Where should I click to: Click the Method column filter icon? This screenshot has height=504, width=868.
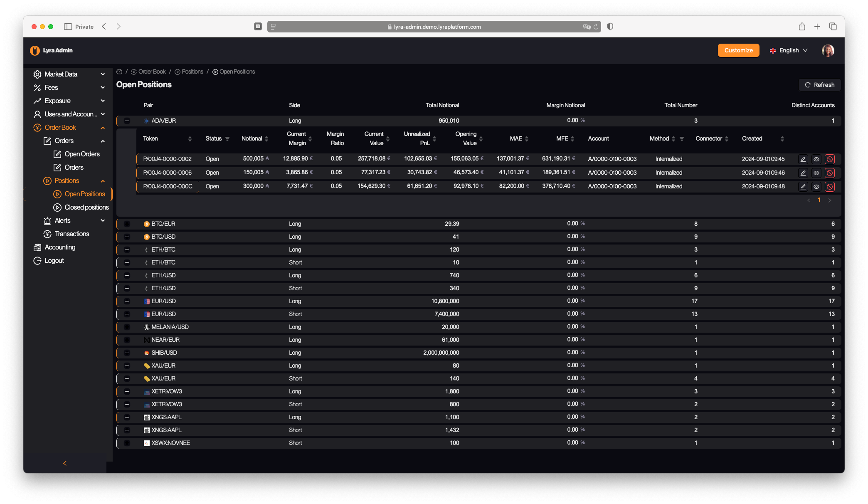[x=682, y=139]
